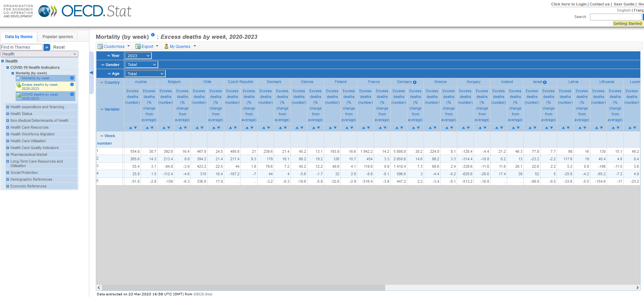
Task: Expand Health Care Resources node
Action: (x=7, y=127)
